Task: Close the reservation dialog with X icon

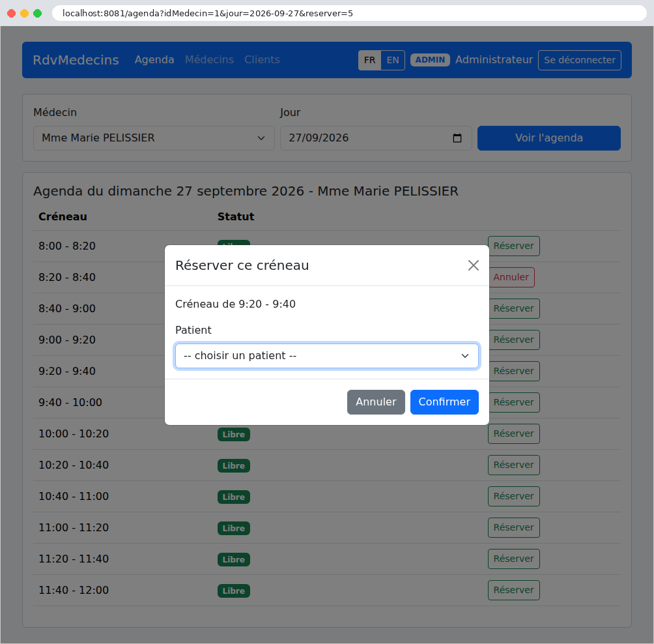Action: point(473,265)
